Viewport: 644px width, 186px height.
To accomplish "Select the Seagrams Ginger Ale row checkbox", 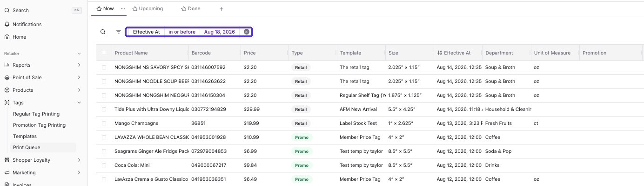I will point(104,151).
